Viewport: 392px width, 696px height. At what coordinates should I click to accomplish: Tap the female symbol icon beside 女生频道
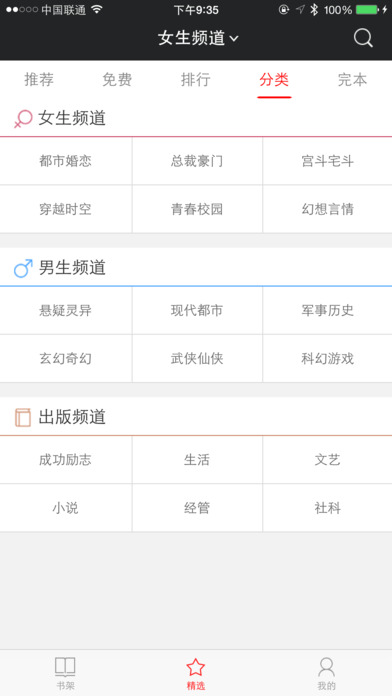click(x=23, y=119)
